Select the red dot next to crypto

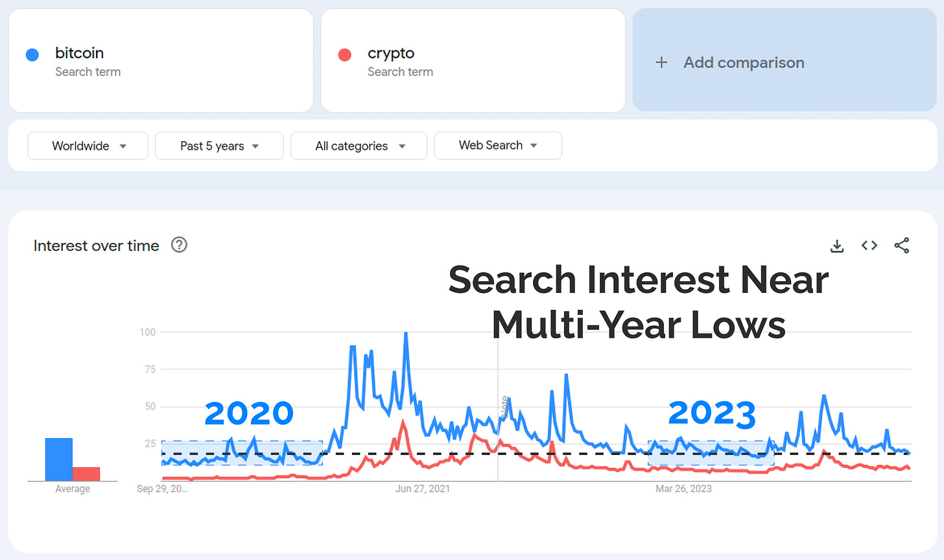click(x=344, y=54)
